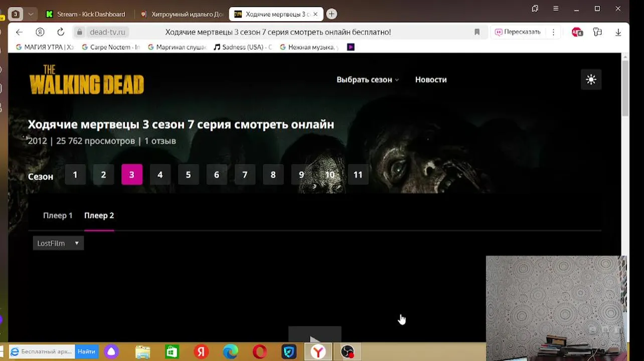Close the Ходячие мертвецы tab
Viewport: 644px width, 361px height.
pyautogui.click(x=315, y=14)
